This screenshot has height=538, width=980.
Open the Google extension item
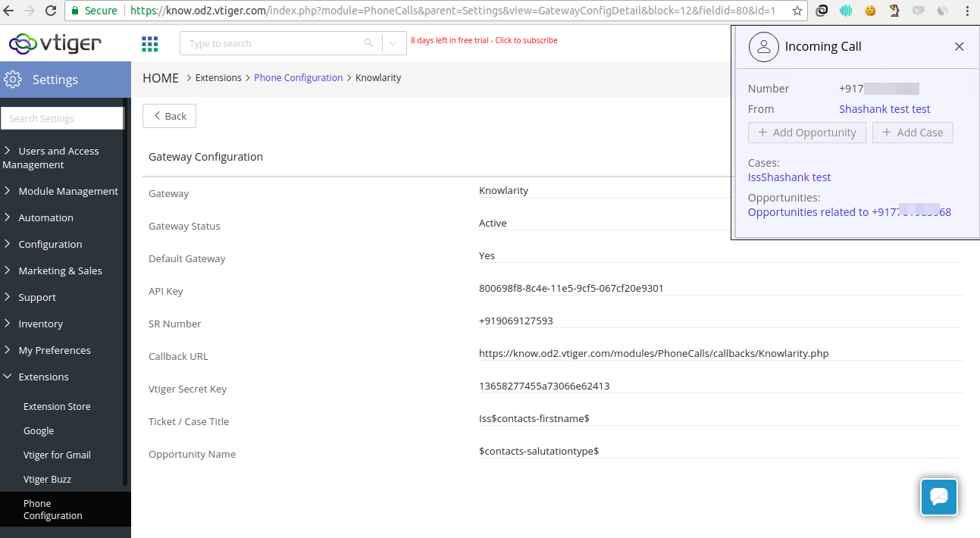(39, 430)
